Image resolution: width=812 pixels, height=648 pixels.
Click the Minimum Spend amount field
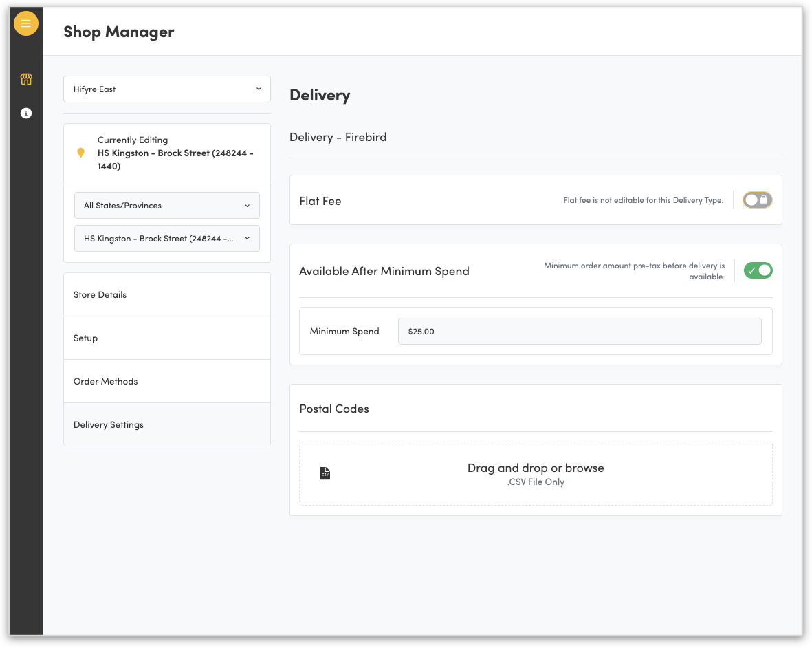pos(579,331)
